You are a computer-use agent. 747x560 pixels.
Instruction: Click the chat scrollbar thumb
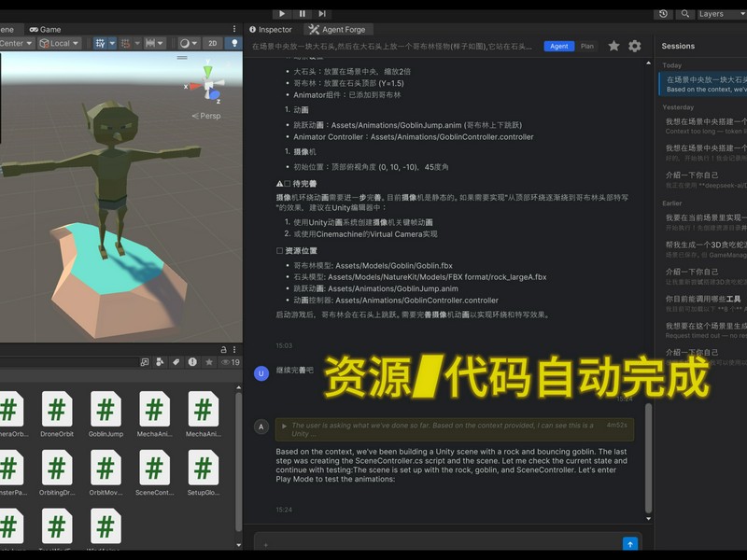[x=648, y=458]
